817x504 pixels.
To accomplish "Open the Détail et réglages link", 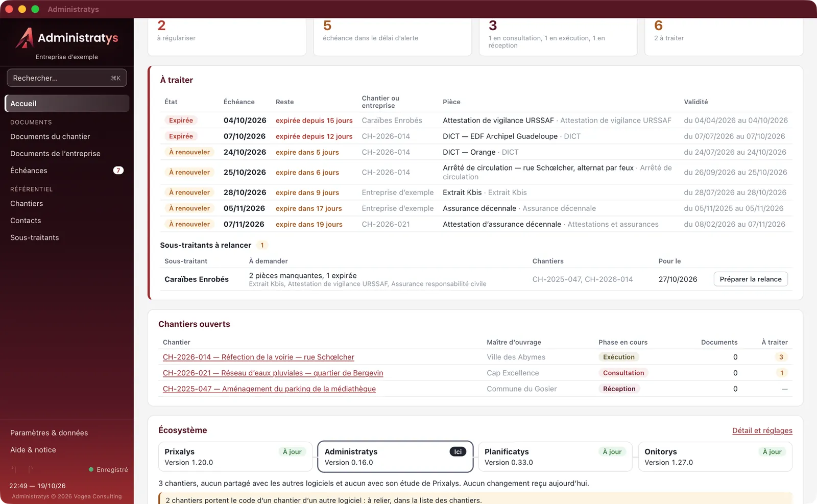I will point(762,430).
